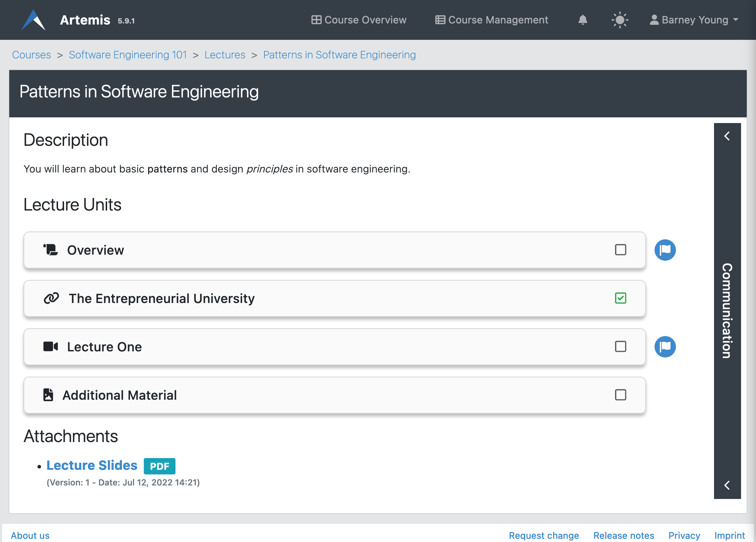Mark Overview unit as completed
Viewport: 756px width, 542px height.
click(x=620, y=250)
